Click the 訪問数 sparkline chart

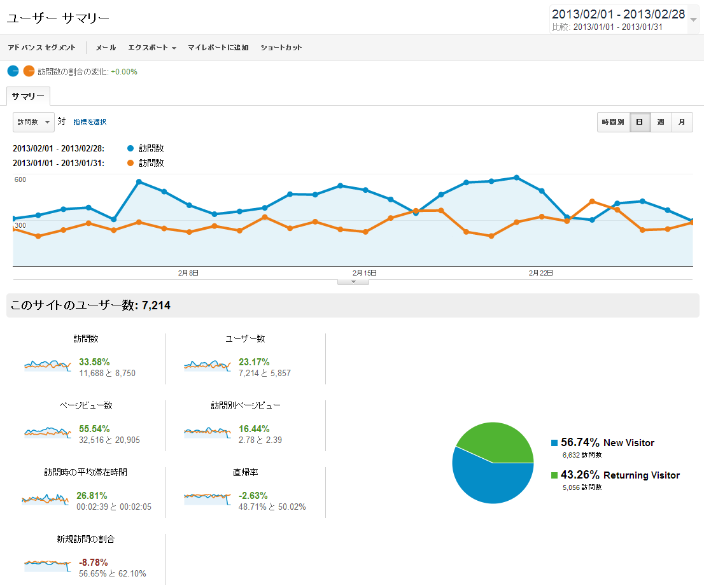(46, 365)
